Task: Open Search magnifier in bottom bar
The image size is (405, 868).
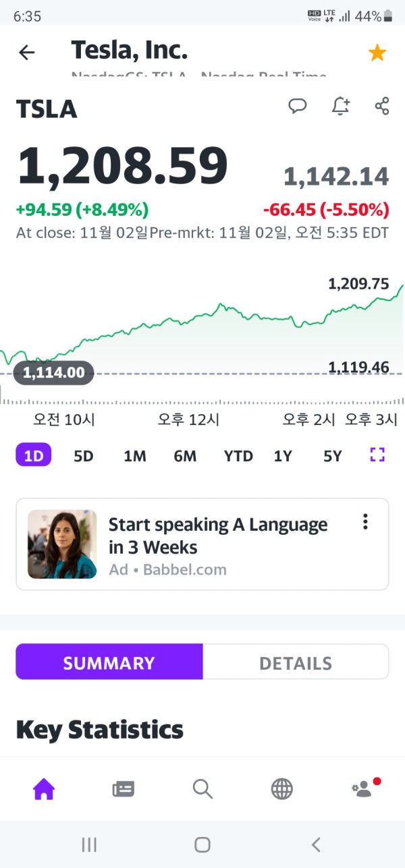Action: [x=202, y=788]
